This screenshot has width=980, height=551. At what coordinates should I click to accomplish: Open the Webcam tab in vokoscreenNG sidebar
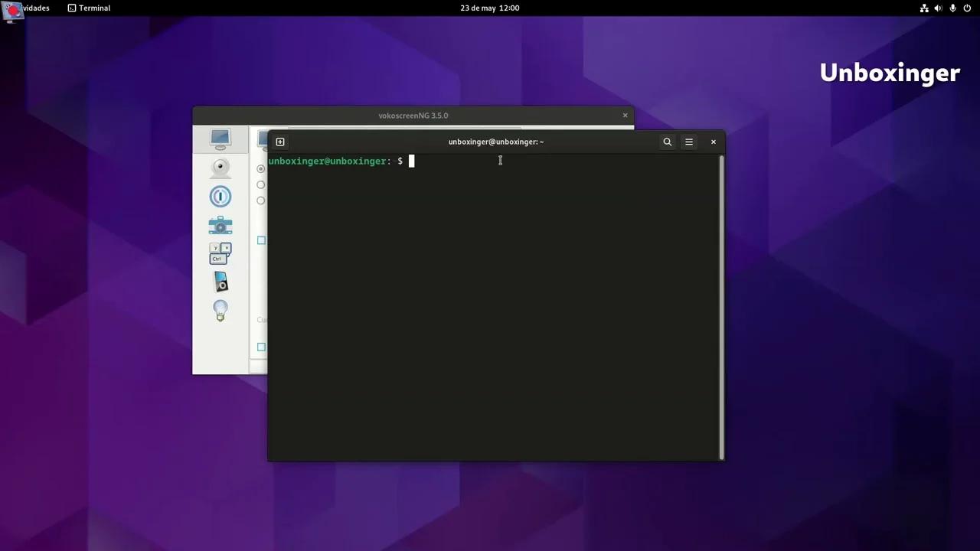pyautogui.click(x=220, y=167)
